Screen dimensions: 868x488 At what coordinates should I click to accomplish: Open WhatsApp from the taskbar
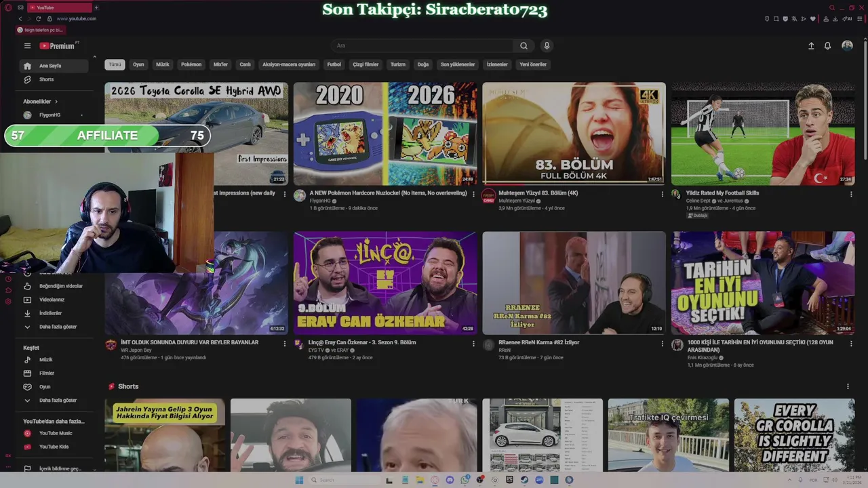pos(465,480)
